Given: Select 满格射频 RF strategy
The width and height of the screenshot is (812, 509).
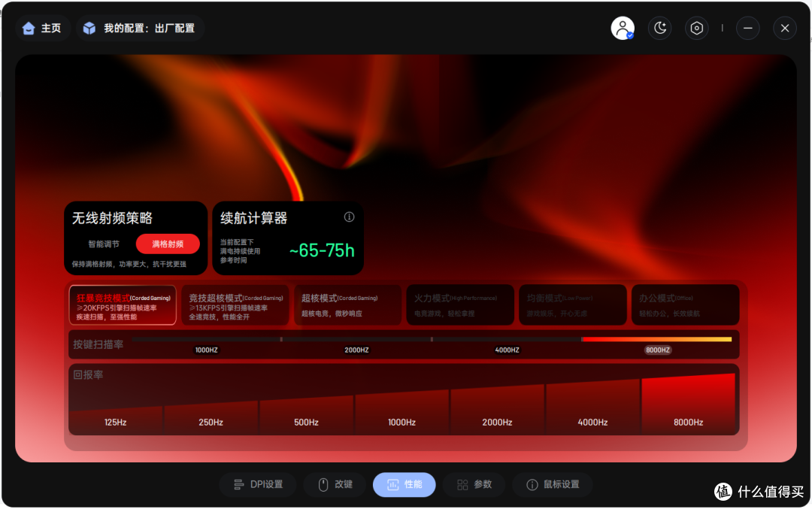Looking at the screenshot, I should [168, 244].
